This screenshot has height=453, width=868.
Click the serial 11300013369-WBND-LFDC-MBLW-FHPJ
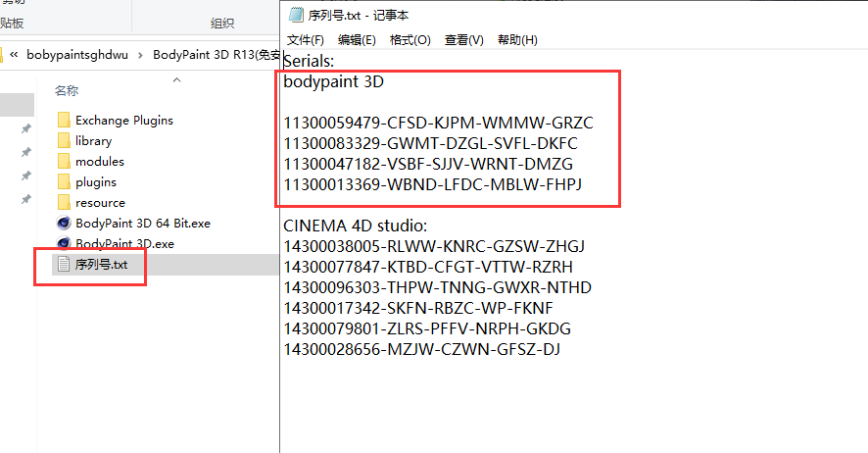pos(432,184)
